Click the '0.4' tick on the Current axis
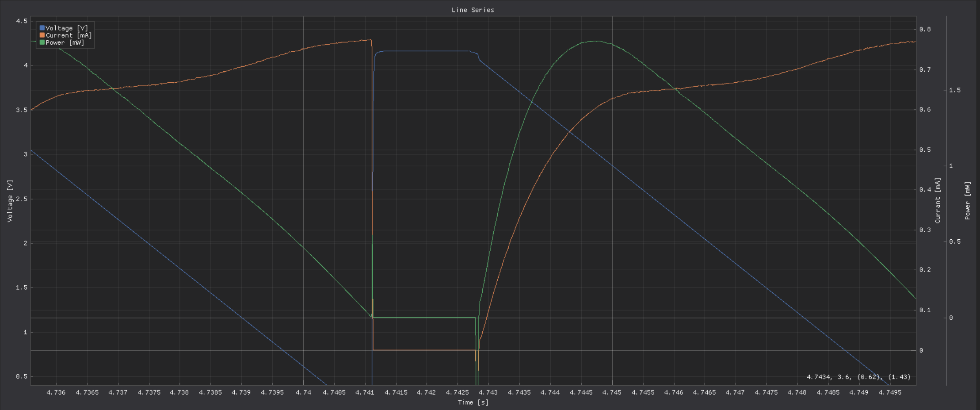The image size is (980, 410). click(925, 190)
